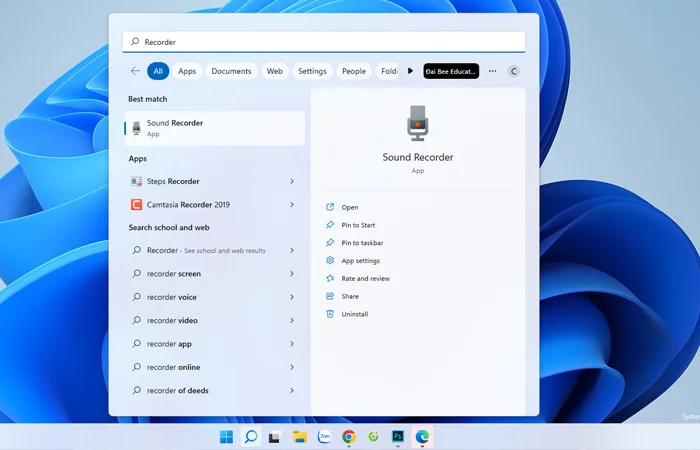Switch to the Settings filter tab
700x450 pixels.
[x=312, y=71]
